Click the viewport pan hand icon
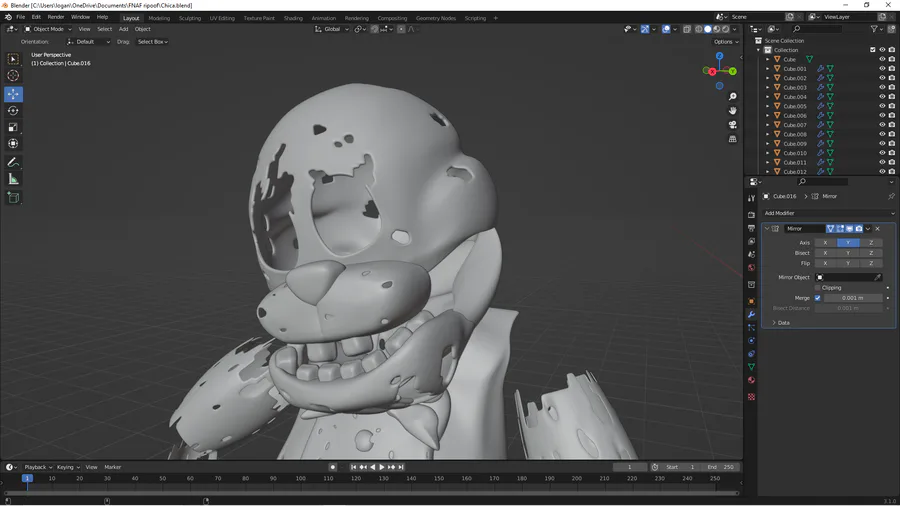 732,111
